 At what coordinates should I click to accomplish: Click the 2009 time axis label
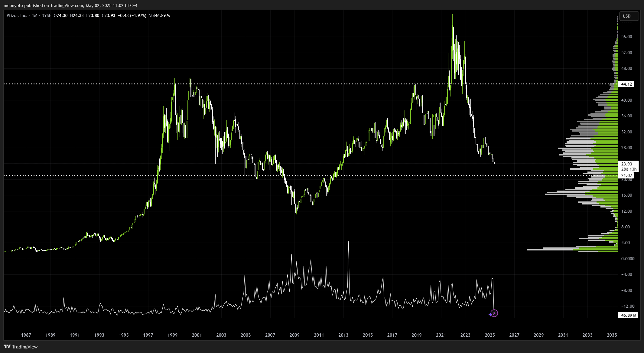point(294,335)
